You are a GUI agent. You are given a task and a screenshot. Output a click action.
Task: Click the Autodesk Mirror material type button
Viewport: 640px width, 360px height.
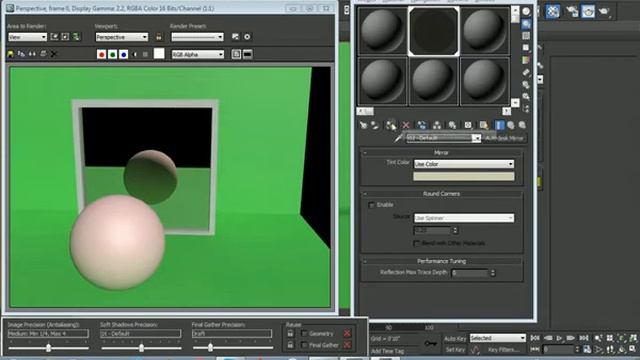click(504, 138)
